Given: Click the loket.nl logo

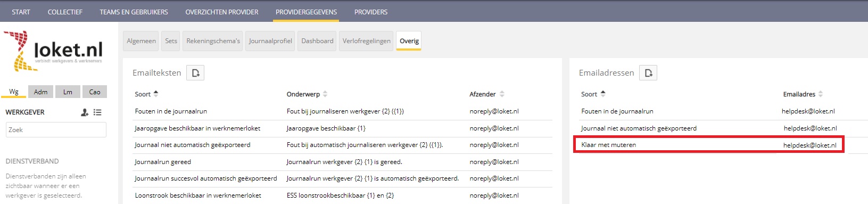Looking at the screenshot, I should [x=53, y=51].
